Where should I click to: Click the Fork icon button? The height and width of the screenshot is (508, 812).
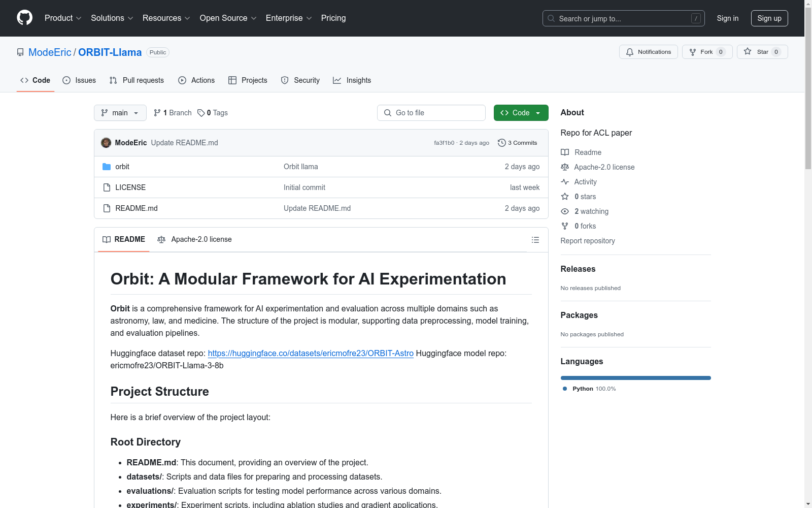(x=707, y=52)
